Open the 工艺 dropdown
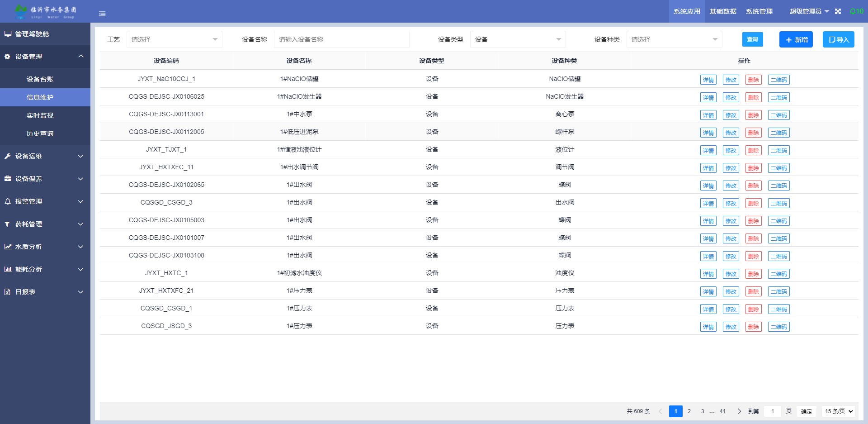This screenshot has width=868, height=424. (x=175, y=39)
